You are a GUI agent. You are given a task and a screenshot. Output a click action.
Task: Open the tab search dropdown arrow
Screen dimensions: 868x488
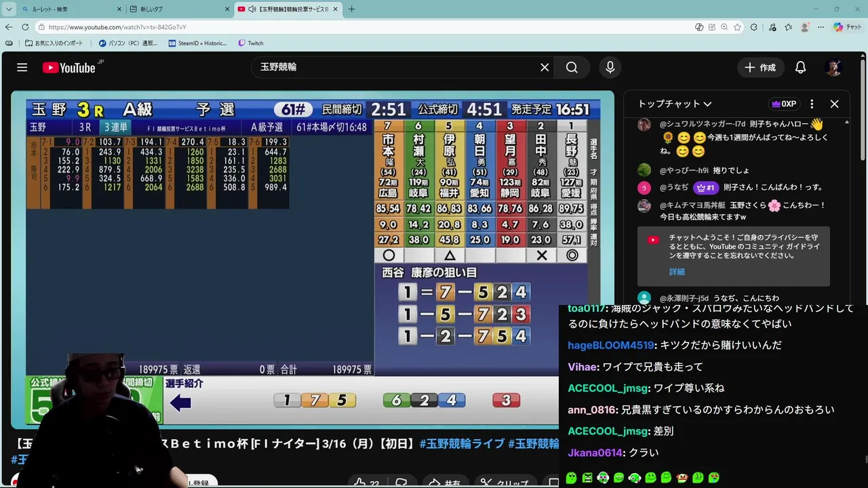pyautogui.click(x=9, y=9)
